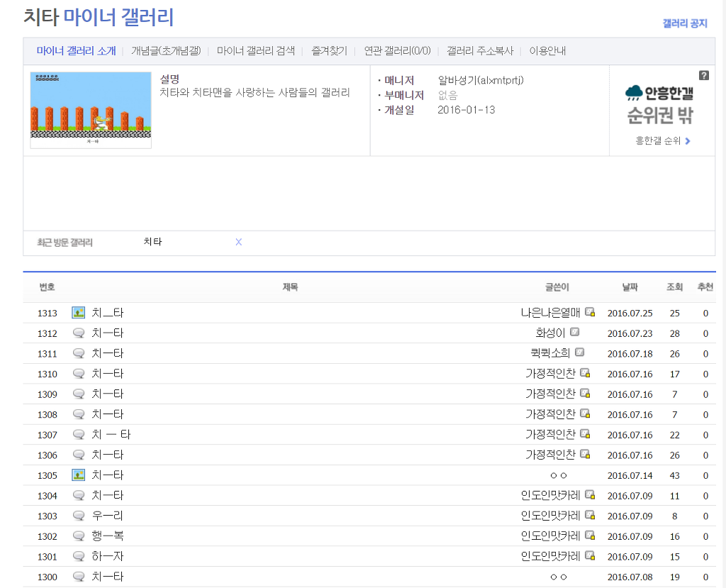Click manager name 알바성기(alxmtprtj)
Screen dimensions: 726x588
(x=481, y=80)
